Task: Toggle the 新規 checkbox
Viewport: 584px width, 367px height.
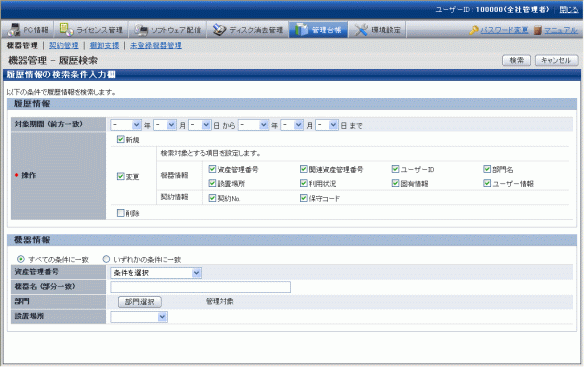Action: pyautogui.click(x=120, y=139)
